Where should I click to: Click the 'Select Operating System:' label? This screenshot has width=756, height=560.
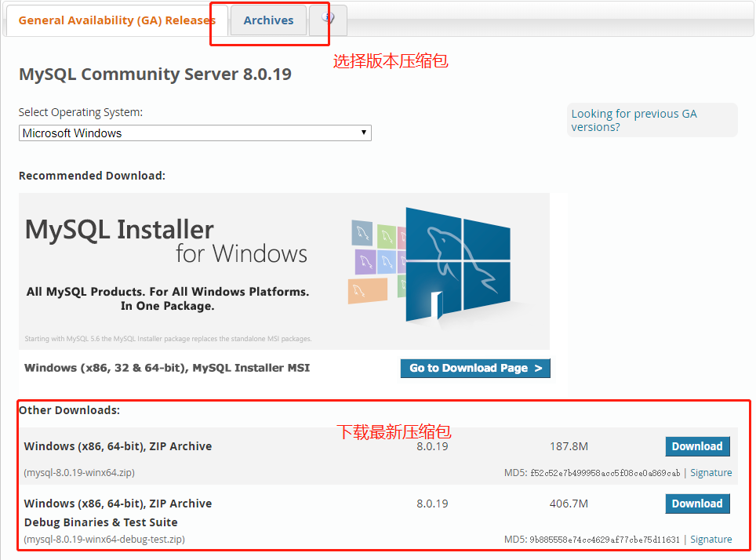tap(81, 112)
